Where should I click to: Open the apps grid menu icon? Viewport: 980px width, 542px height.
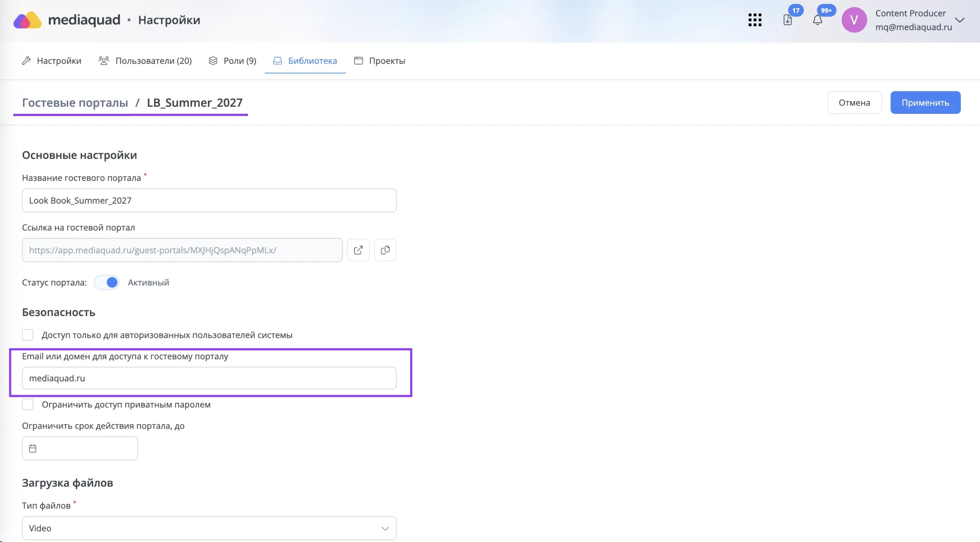(x=755, y=20)
